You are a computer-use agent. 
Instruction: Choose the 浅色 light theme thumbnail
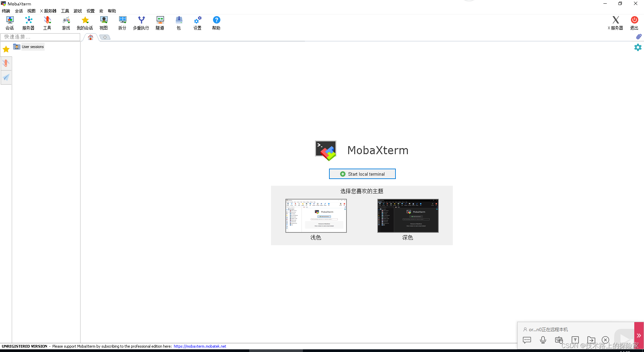pyautogui.click(x=316, y=216)
